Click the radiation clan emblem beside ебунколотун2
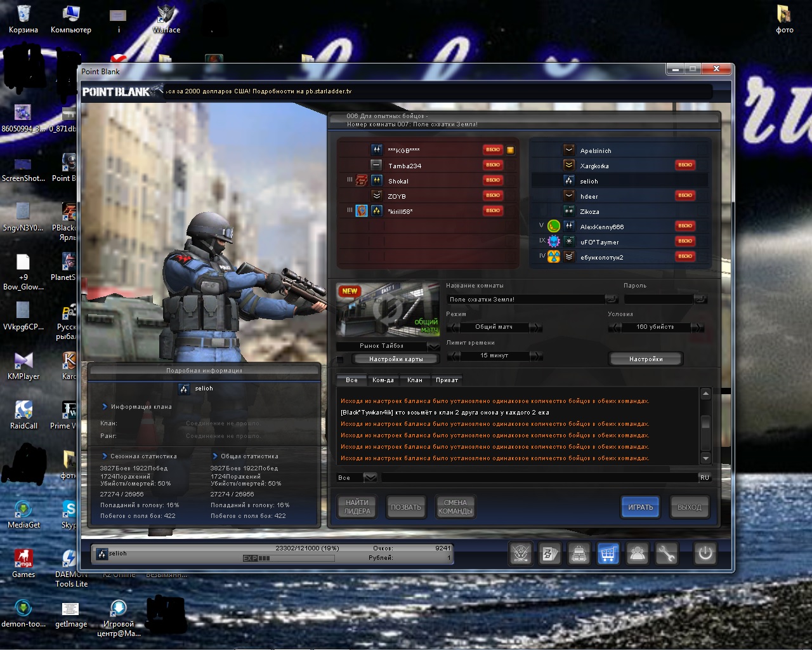The height and width of the screenshot is (650, 812). click(554, 256)
